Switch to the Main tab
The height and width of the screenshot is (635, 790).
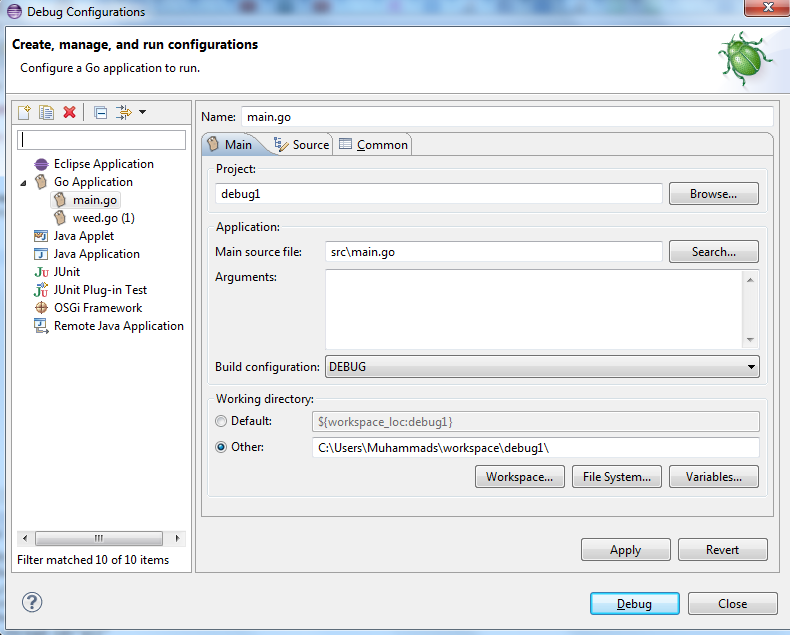[230, 145]
